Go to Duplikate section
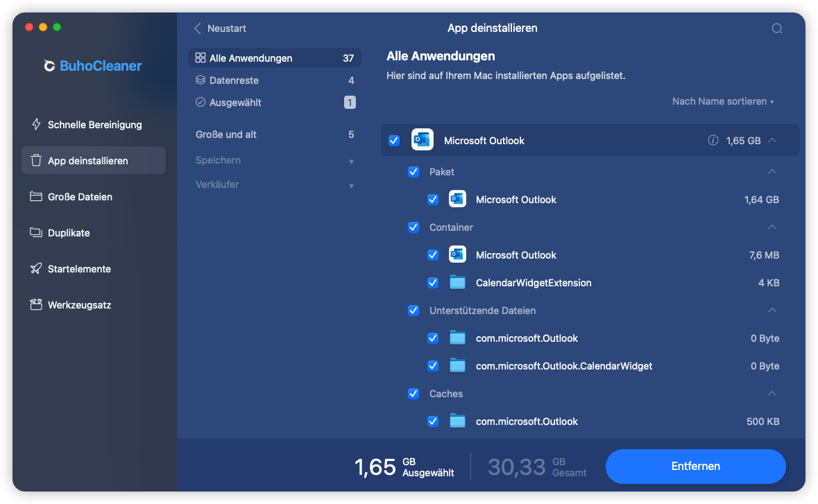 94,232
